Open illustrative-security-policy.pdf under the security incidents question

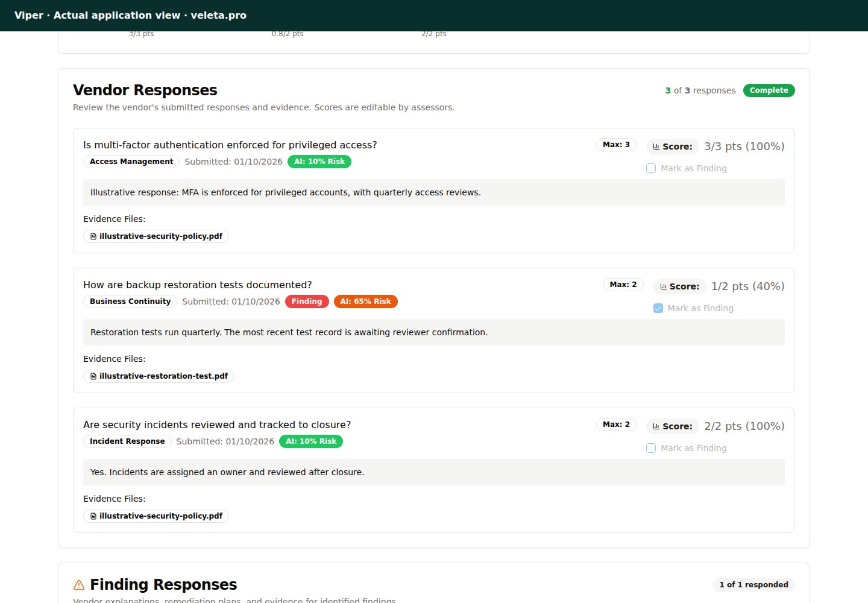pyautogui.click(x=156, y=516)
